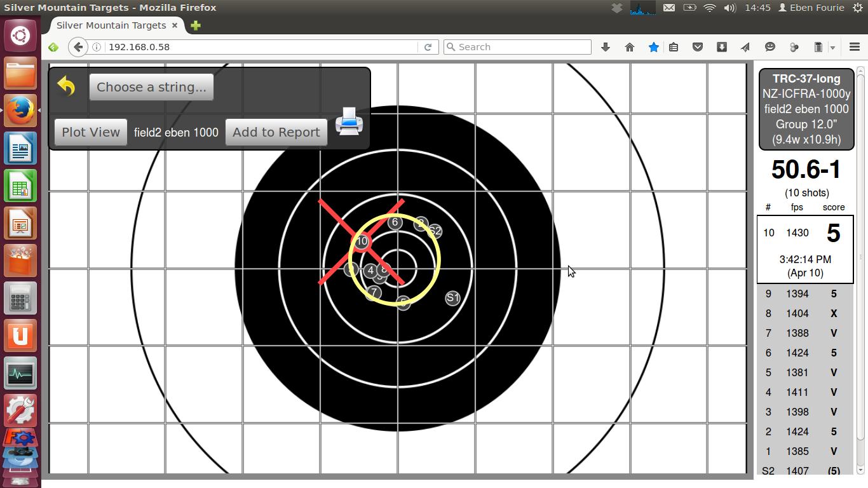Open Firefox hamburger menu
Viewport: 868px width, 488px height.
pos(855,47)
